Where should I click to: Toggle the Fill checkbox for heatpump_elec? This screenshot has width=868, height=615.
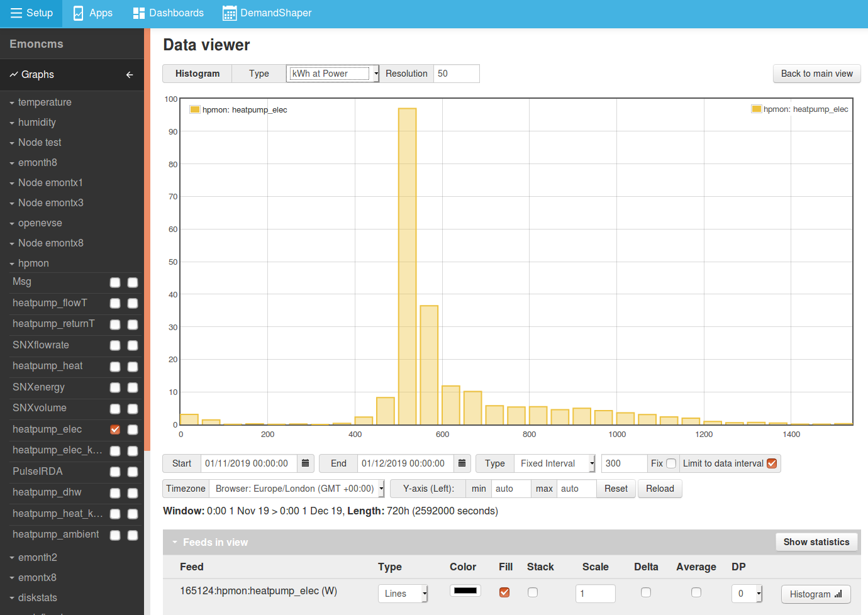504,592
